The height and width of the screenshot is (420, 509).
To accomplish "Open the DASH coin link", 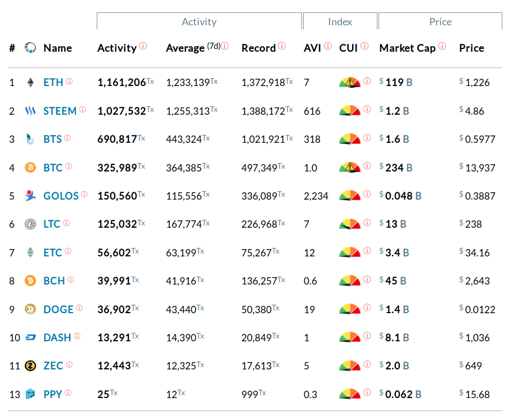I will pyautogui.click(x=57, y=337).
